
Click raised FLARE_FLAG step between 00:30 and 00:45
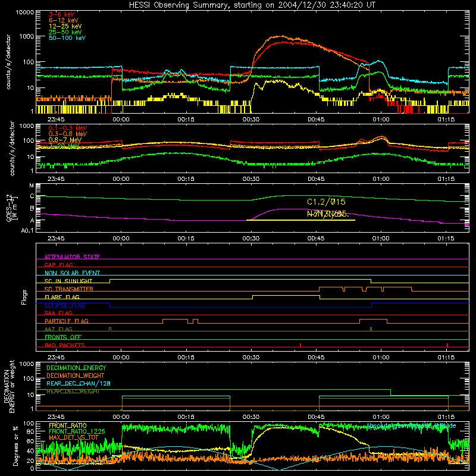[286, 295]
